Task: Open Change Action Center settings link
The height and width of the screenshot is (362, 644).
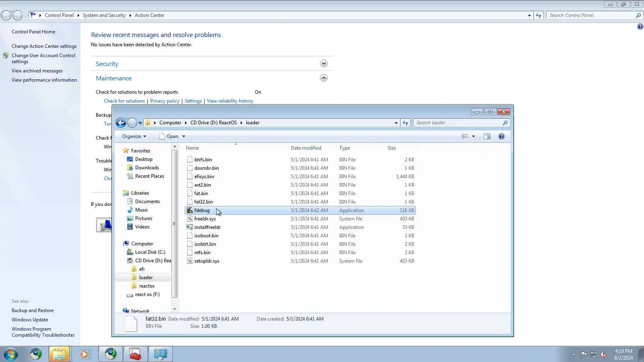Action: click(x=44, y=46)
